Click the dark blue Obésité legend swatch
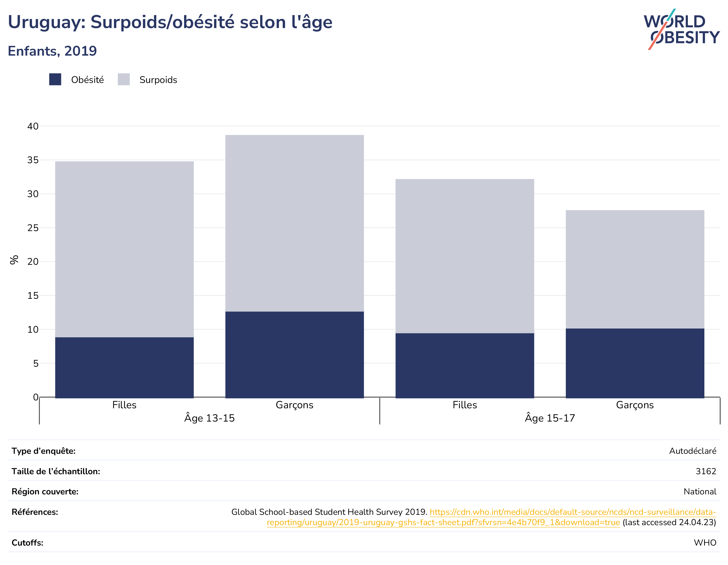This screenshot has width=728, height=565. pos(55,79)
